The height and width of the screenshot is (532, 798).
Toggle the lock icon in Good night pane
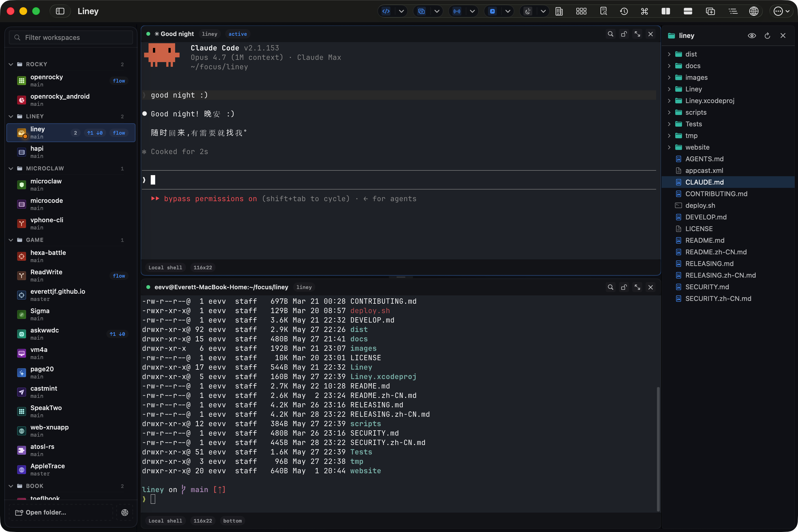[624, 34]
